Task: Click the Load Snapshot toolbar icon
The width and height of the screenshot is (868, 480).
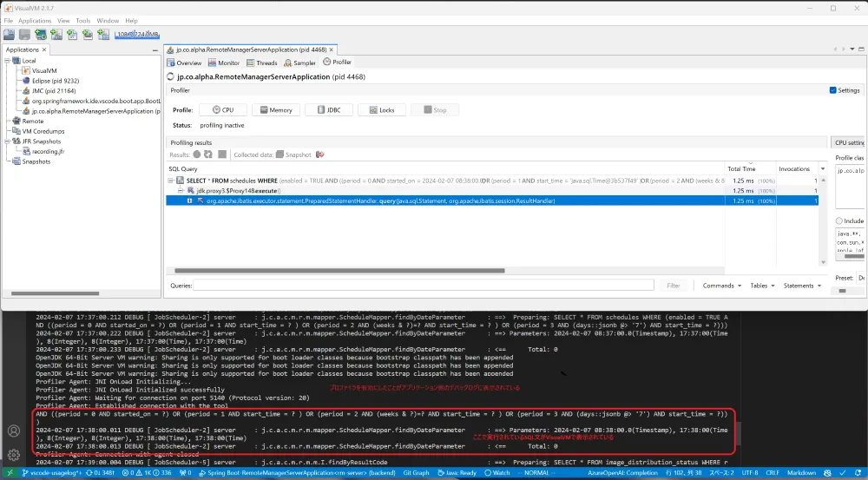Action: (9, 35)
